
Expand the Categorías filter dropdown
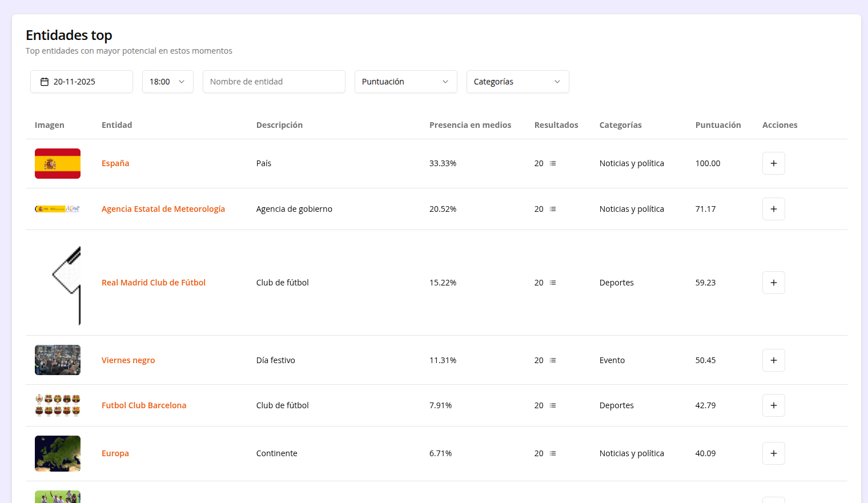tap(517, 82)
